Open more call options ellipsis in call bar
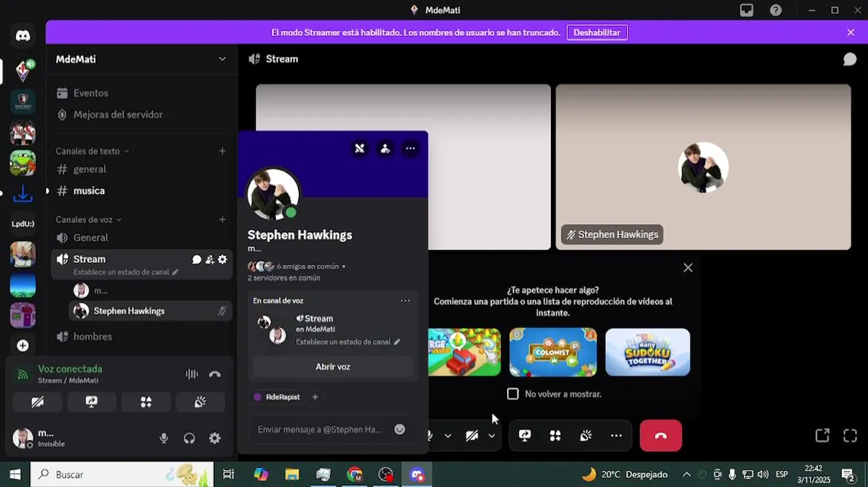The image size is (868, 487). pyautogui.click(x=617, y=436)
